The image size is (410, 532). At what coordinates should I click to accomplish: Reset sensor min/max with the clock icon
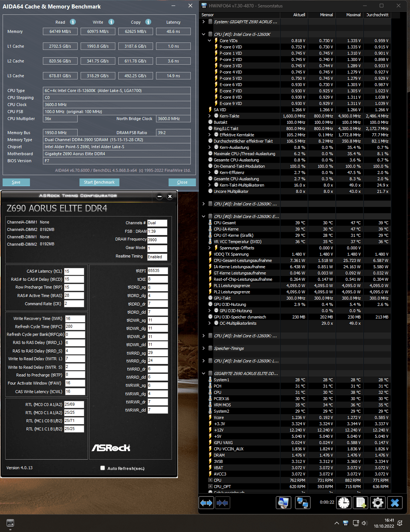pyautogui.click(x=343, y=503)
